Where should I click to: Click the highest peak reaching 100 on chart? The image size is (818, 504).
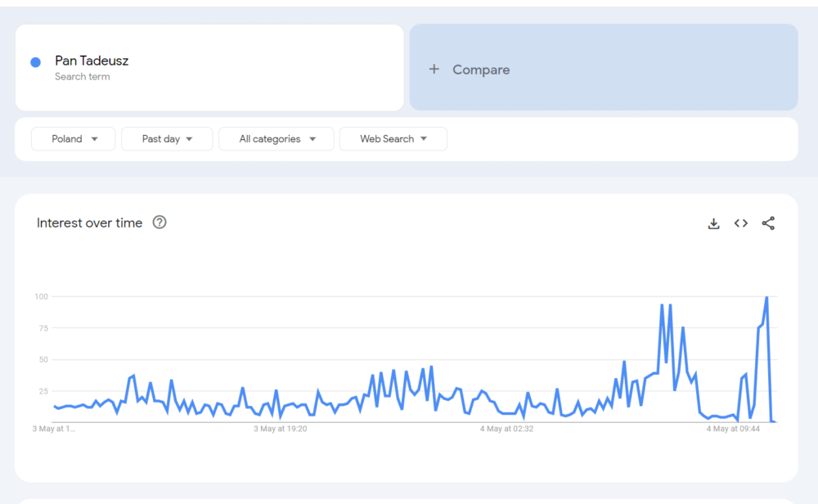[x=766, y=297]
